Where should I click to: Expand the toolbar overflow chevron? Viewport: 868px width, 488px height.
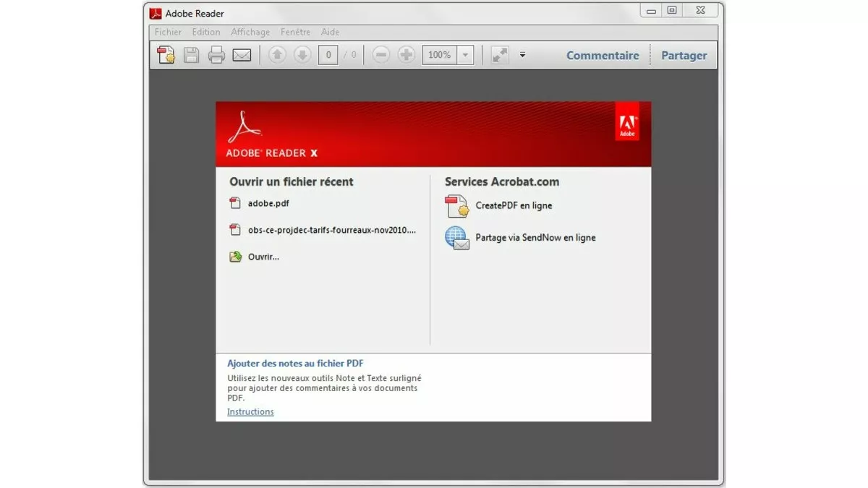tap(522, 53)
